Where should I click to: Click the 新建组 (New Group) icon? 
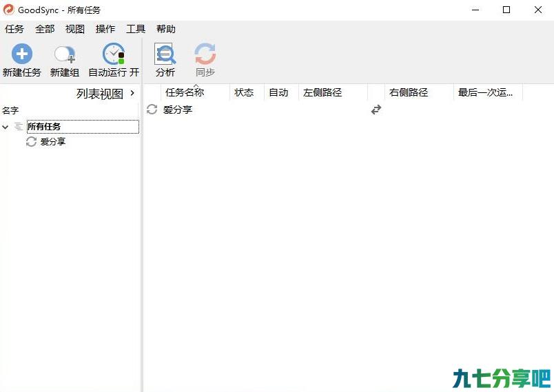coord(64,54)
